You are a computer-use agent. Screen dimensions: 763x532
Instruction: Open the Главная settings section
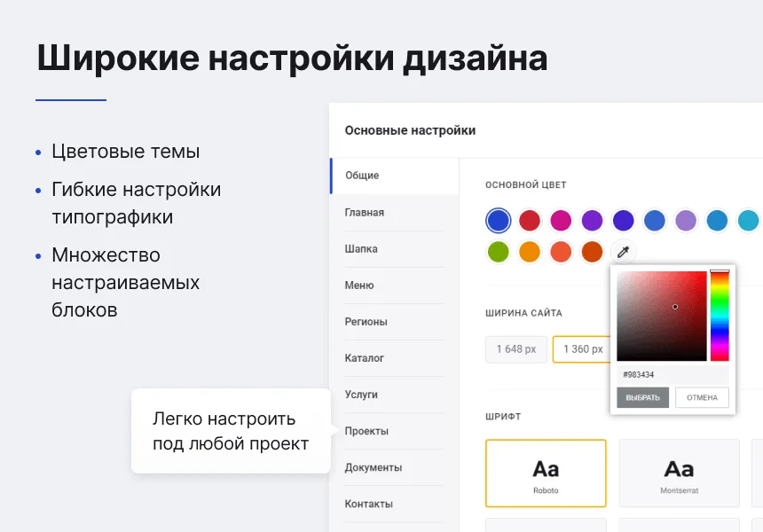365,212
